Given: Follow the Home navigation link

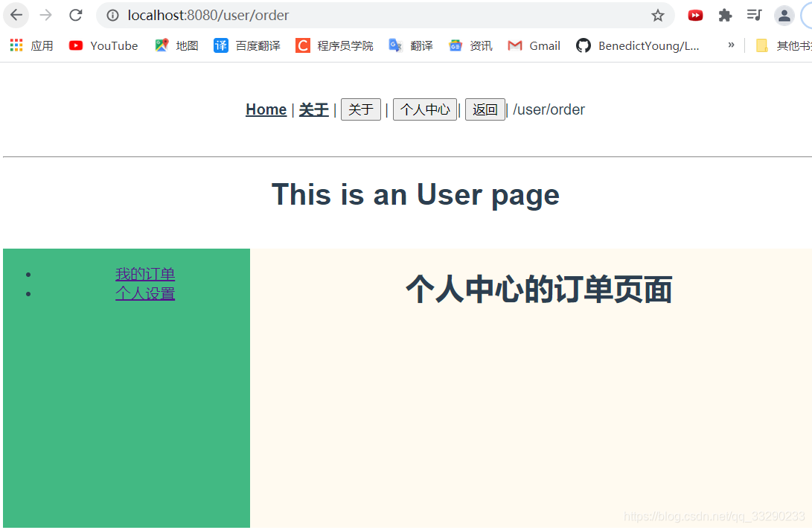Looking at the screenshot, I should tap(266, 109).
